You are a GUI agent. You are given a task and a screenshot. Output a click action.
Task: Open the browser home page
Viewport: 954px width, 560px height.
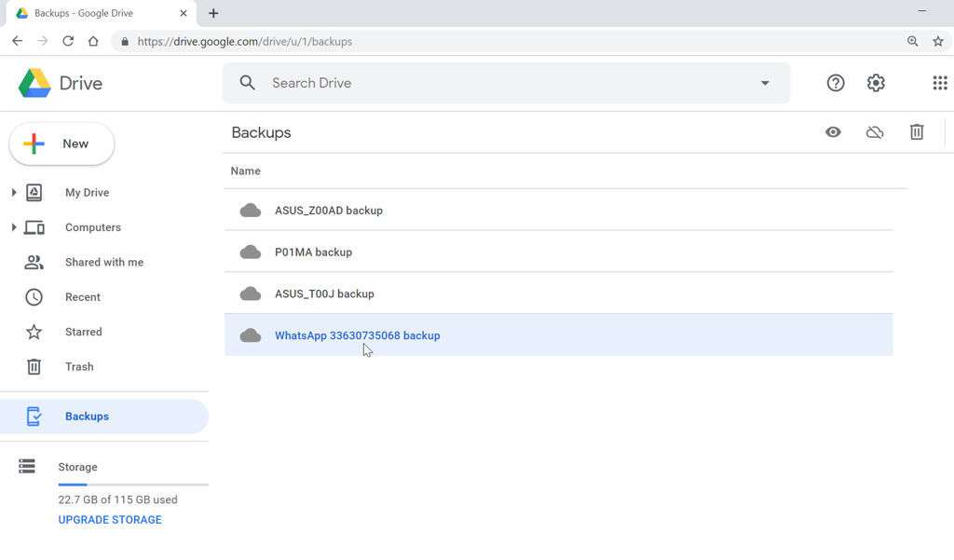click(93, 41)
